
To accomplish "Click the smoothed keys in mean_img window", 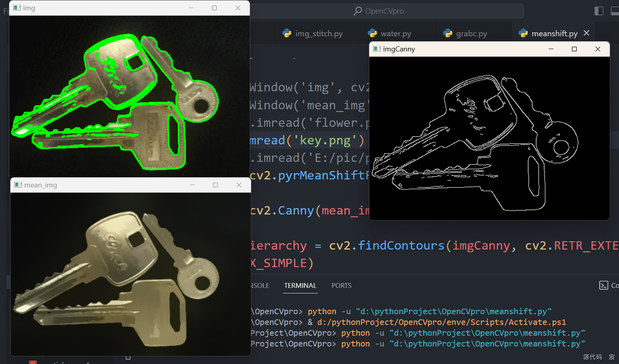I will pos(131,274).
